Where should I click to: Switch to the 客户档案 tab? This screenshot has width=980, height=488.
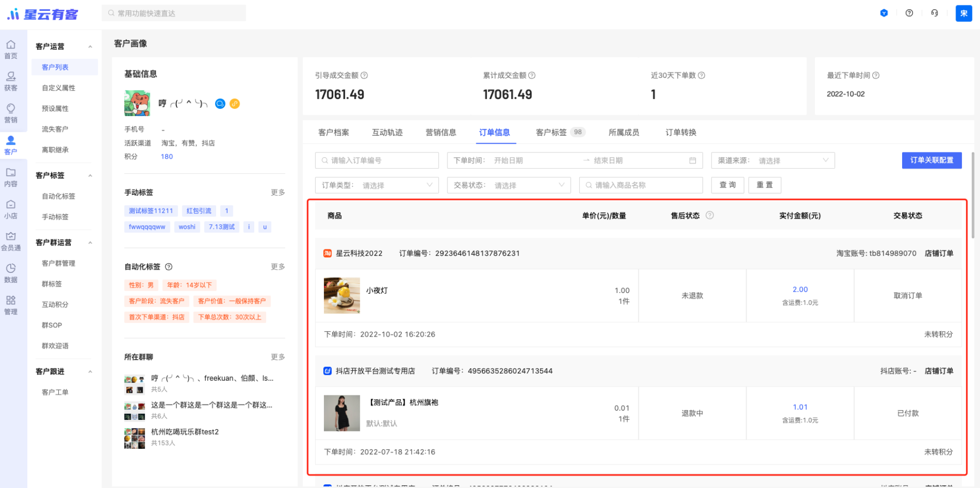pyautogui.click(x=334, y=132)
